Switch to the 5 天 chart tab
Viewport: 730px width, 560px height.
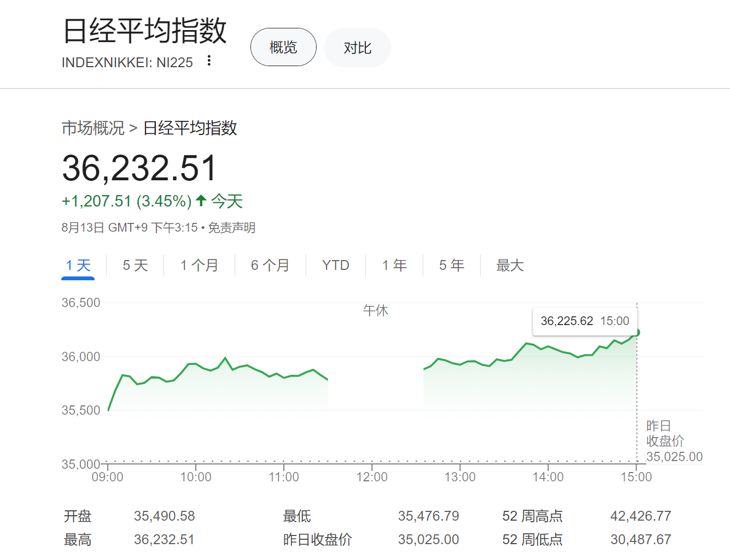tap(135, 266)
